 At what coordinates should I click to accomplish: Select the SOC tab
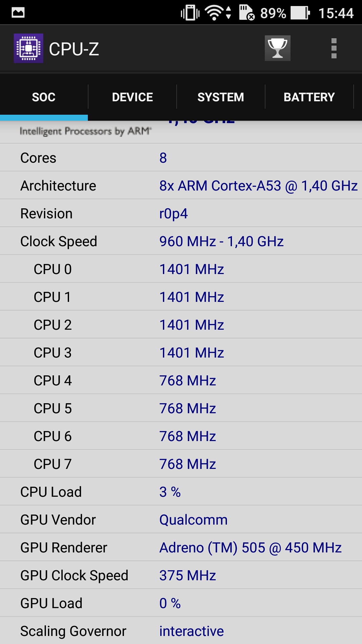click(x=44, y=97)
